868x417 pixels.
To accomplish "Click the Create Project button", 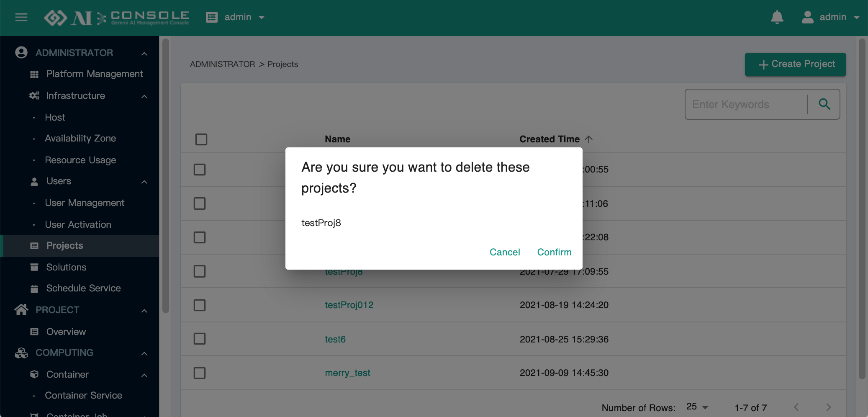I will [795, 64].
